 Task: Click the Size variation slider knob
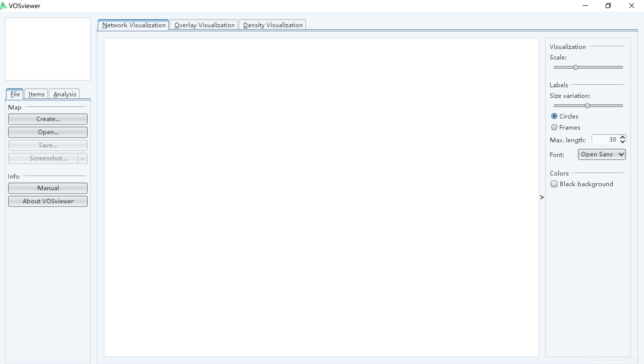(x=587, y=106)
